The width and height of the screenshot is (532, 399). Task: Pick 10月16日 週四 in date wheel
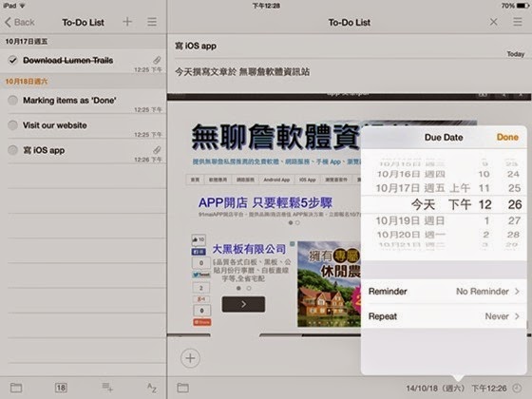coord(410,174)
